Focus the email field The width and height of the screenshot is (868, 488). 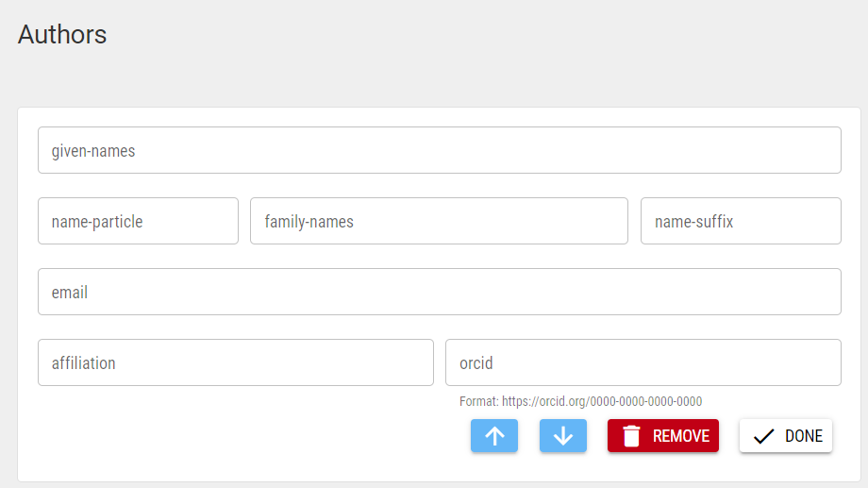click(440, 292)
